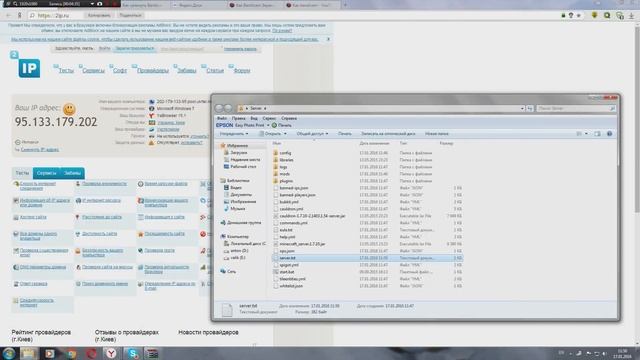Open the Статьи link in site navigation
The height and width of the screenshot is (360, 640).
click(x=215, y=71)
